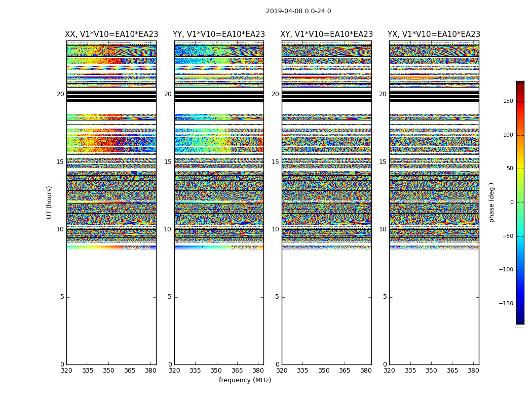Click the "350" frequency tick under YX panel
This screenshot has height=405, width=532.
pyautogui.click(x=431, y=371)
